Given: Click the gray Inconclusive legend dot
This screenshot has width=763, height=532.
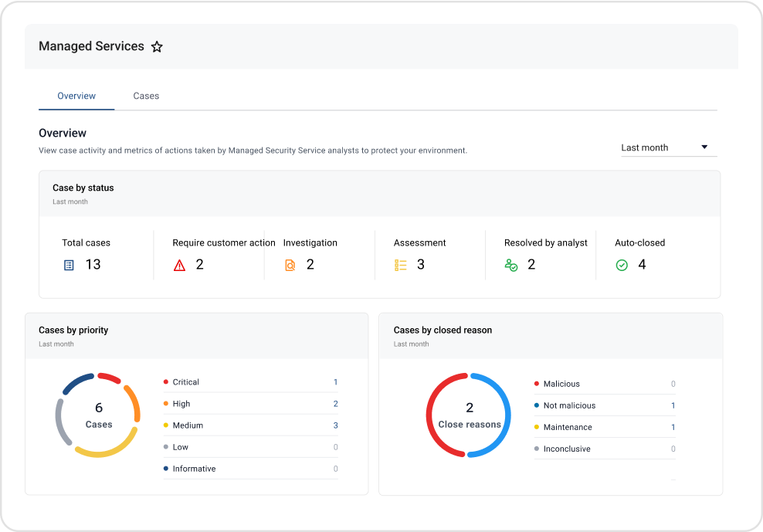Looking at the screenshot, I should coord(537,449).
